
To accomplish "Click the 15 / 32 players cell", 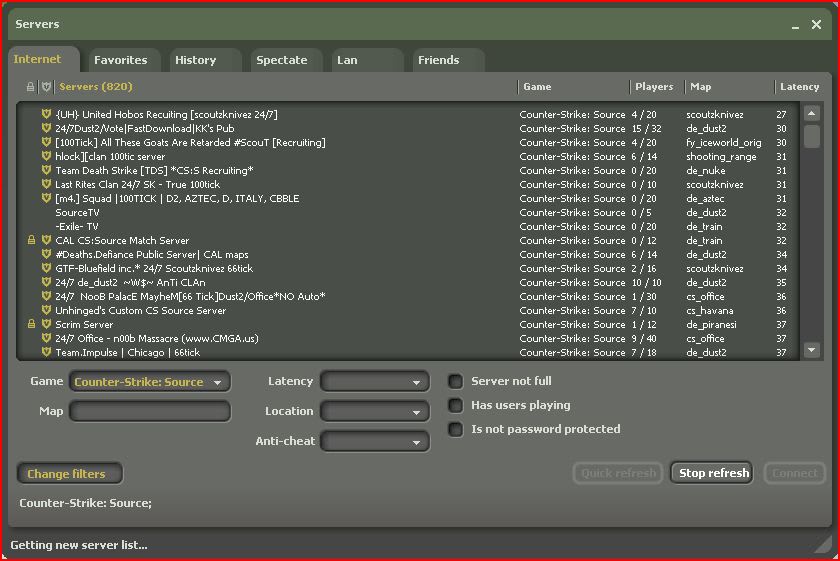I will pos(647,129).
